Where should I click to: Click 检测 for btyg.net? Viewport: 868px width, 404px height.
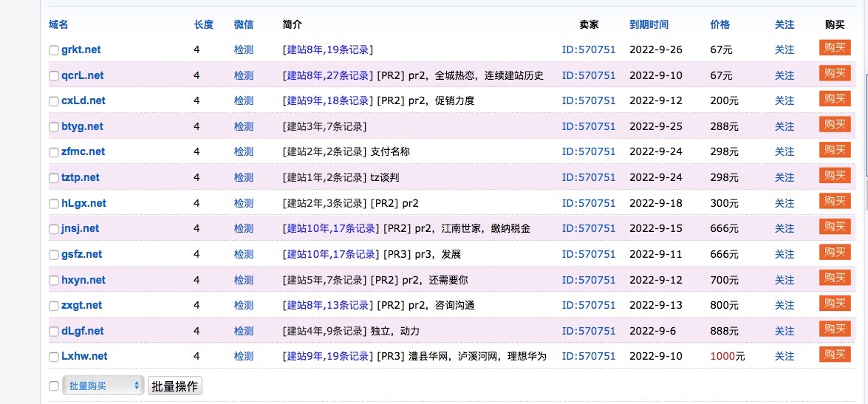click(244, 126)
